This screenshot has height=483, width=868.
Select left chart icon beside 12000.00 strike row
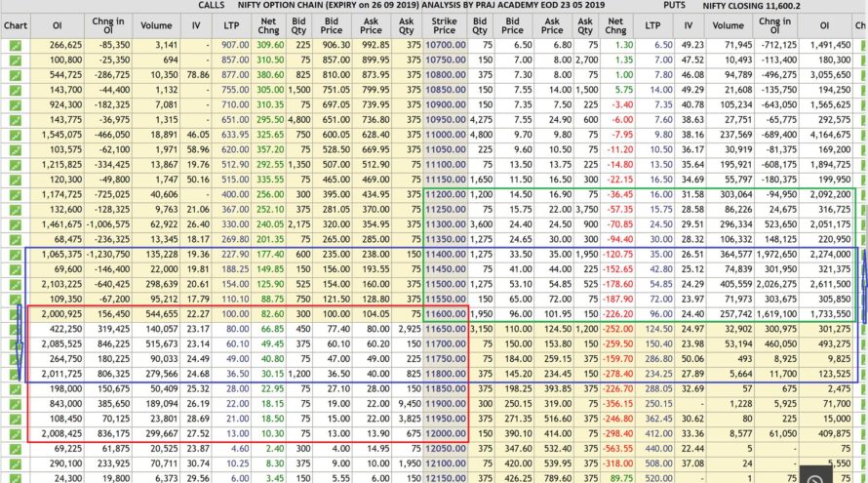pos(15,434)
